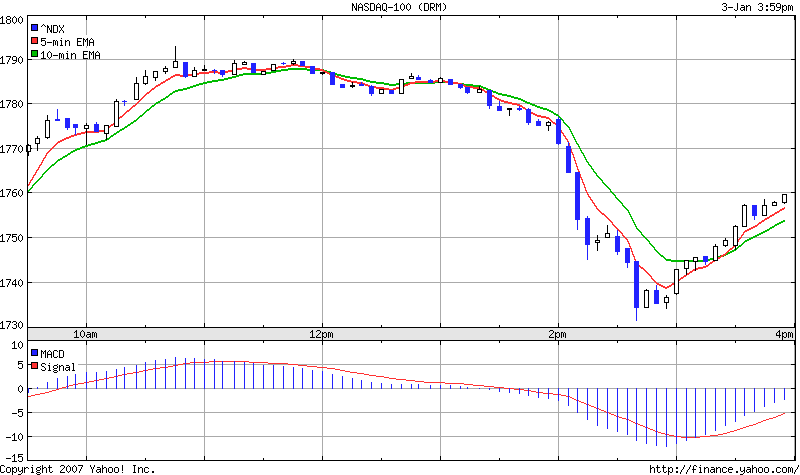Select the Signal legend label
The image size is (800, 475).
tap(58, 367)
